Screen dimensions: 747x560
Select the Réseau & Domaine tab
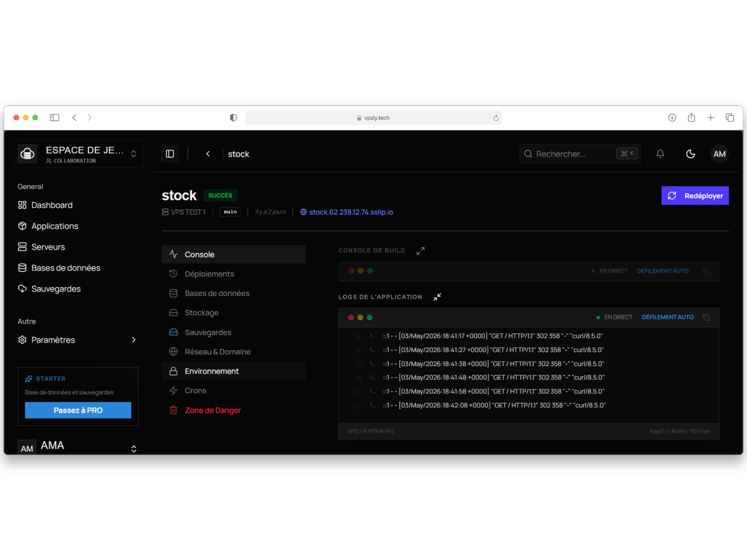(233, 352)
